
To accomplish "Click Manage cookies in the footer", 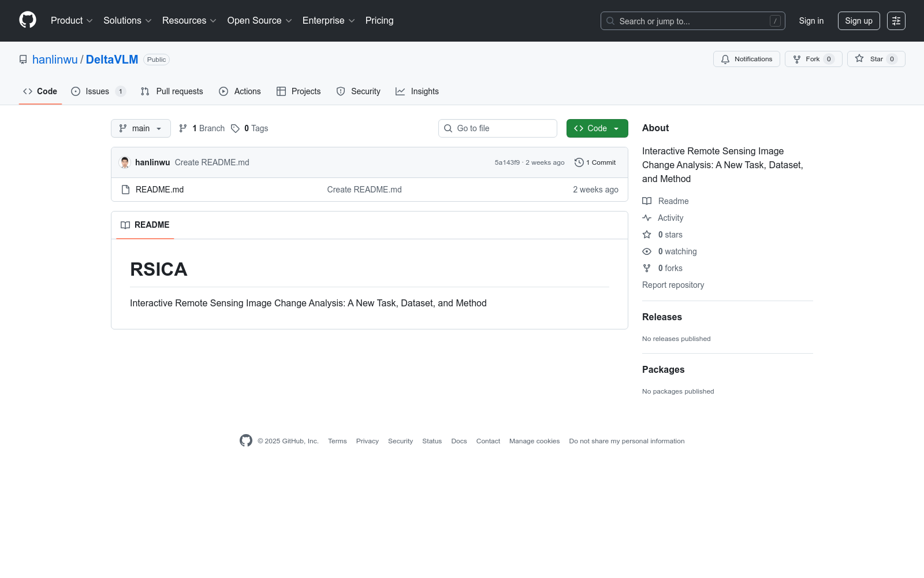I will tap(534, 441).
